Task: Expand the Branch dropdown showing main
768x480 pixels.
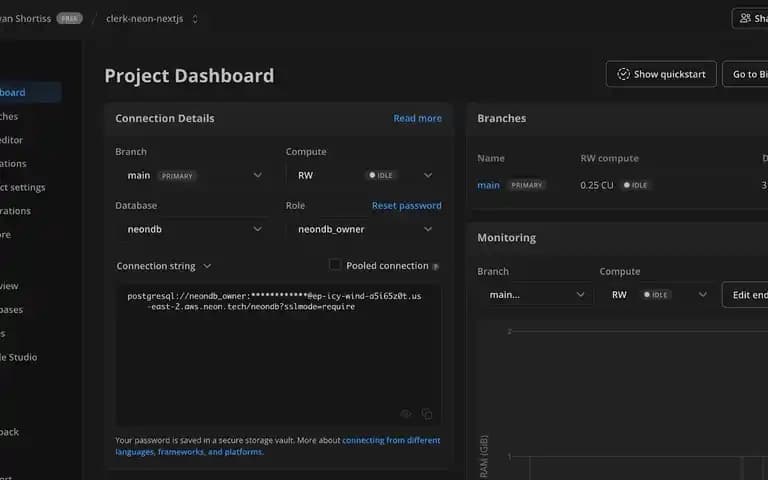Action: click(193, 175)
